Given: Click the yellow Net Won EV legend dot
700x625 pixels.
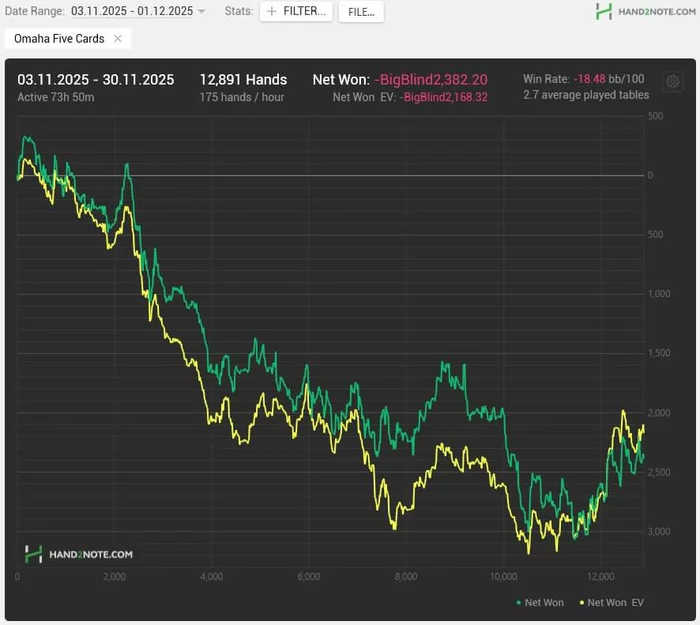Looking at the screenshot, I should click(580, 602).
